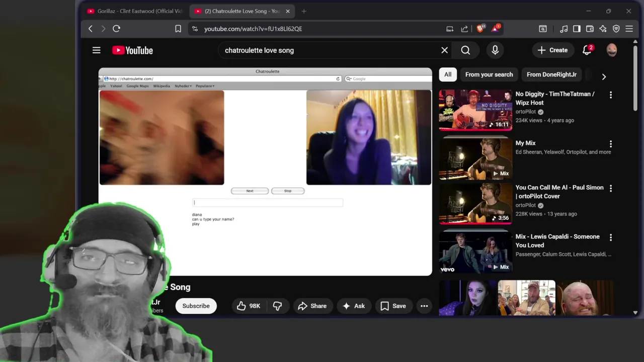Image resolution: width=644 pixels, height=362 pixels.
Task: Click "Ed Sheeran, Yelawolf, Ortopilot, and more"
Action: click(563, 152)
